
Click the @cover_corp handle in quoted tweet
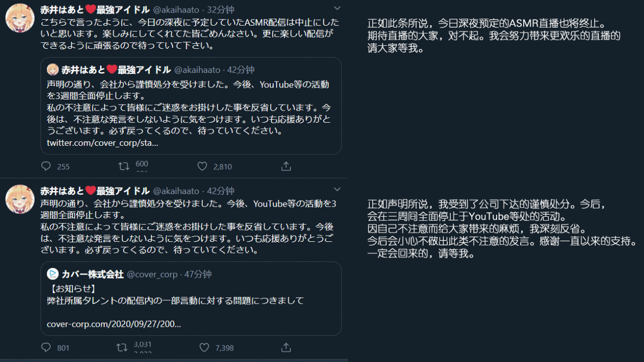click(152, 275)
